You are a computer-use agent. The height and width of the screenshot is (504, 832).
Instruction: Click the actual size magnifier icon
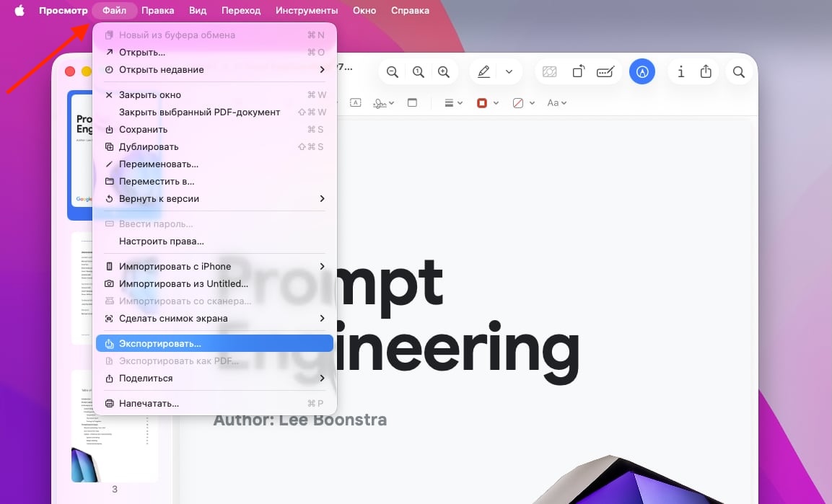[x=418, y=71]
